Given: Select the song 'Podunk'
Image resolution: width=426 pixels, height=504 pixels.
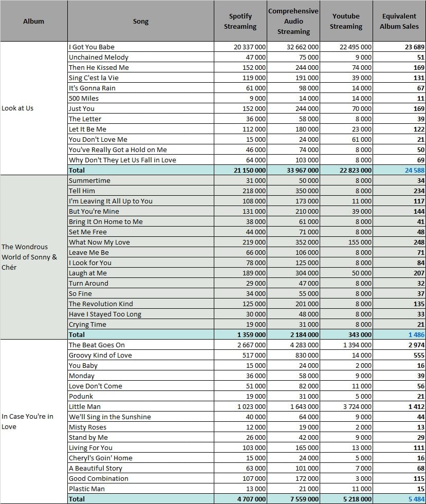Looking at the screenshot, I should point(81,397).
